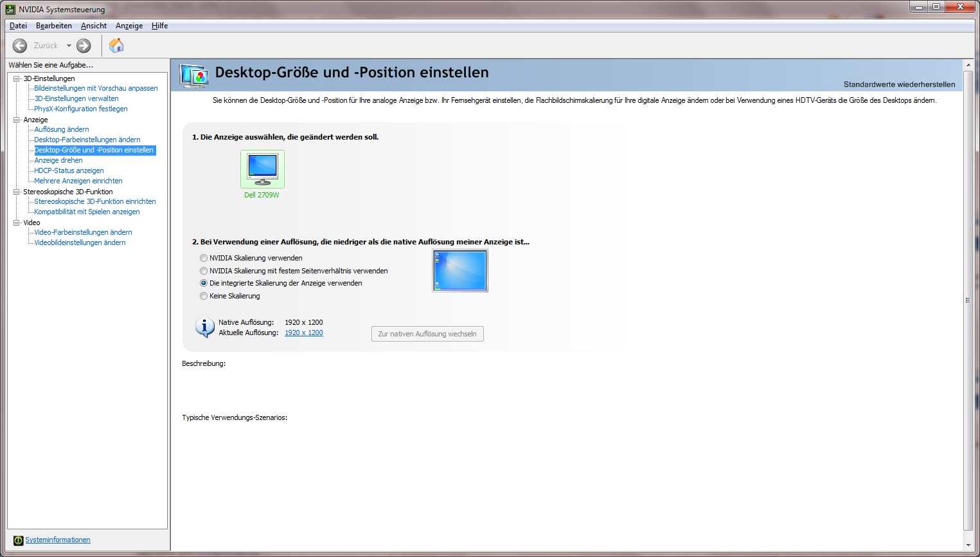Click the info icon next to Native Auflösung
The image size is (980, 557).
click(204, 327)
